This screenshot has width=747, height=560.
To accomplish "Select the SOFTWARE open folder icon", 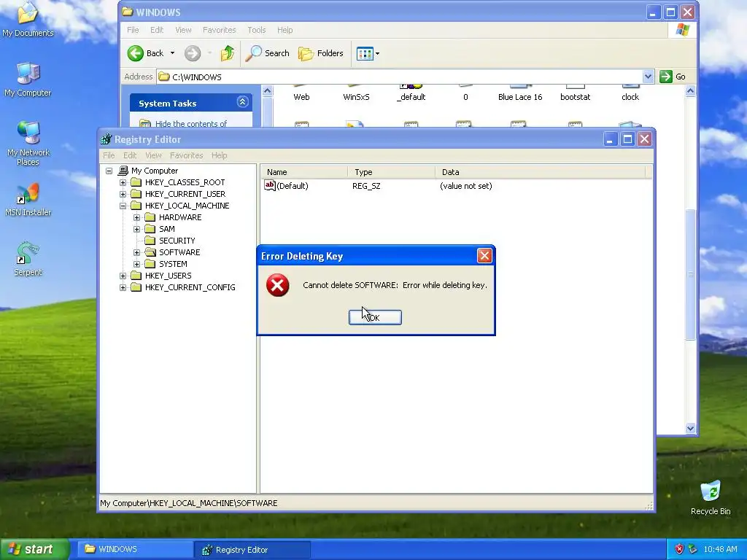I will [150, 252].
